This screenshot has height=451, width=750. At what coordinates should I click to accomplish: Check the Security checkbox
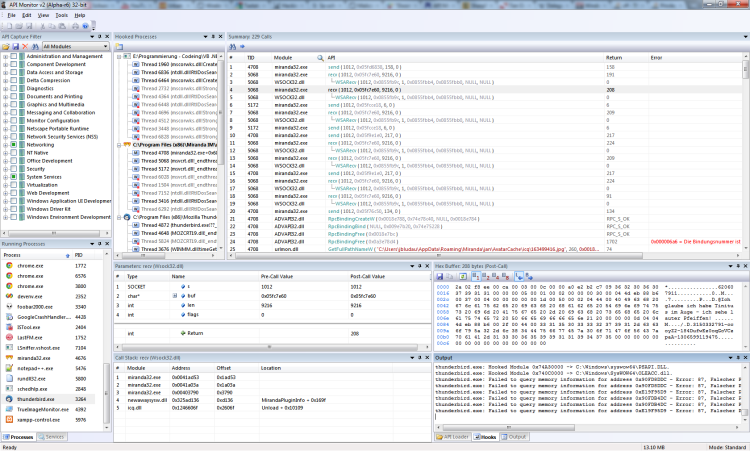pyautogui.click(x=13, y=168)
